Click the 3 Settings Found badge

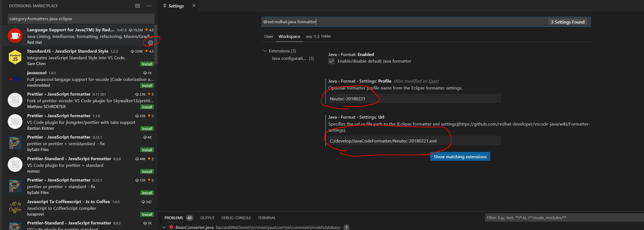tap(568, 22)
